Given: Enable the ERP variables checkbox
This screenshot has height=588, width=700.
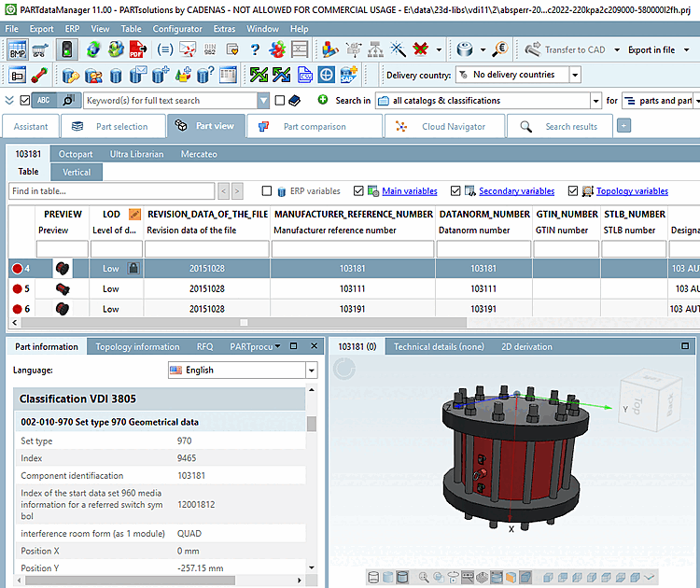Looking at the screenshot, I should [268, 191].
